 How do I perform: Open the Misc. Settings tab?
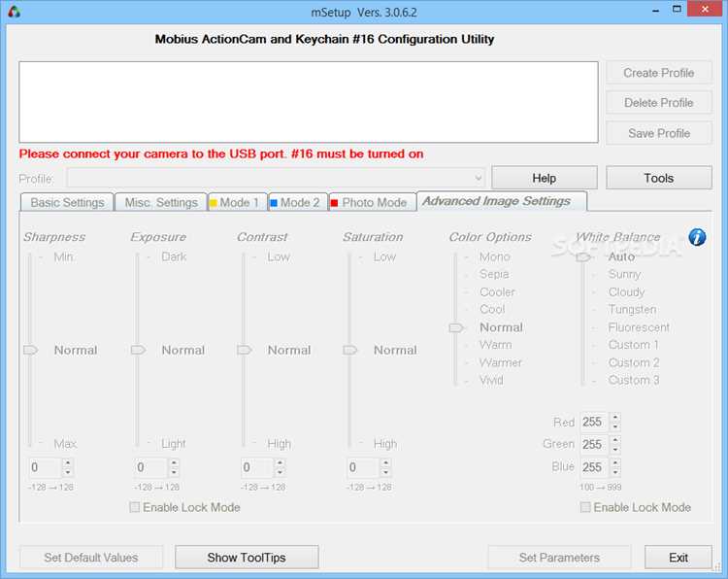tap(161, 203)
